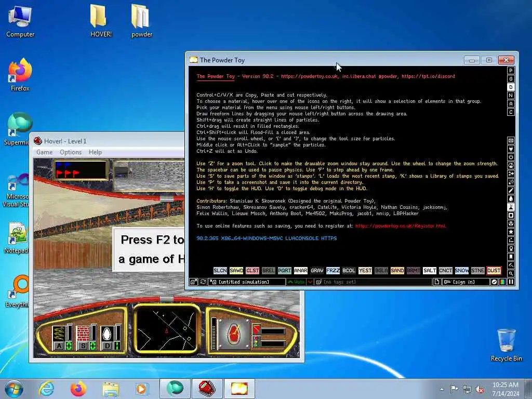Pick the light blue FRZZ element swatch
532x399 pixels.
pyautogui.click(x=333, y=270)
